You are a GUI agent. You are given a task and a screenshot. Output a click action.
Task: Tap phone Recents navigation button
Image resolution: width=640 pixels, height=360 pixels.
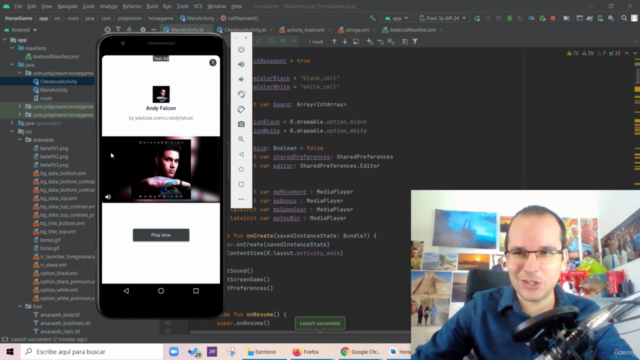(x=196, y=291)
